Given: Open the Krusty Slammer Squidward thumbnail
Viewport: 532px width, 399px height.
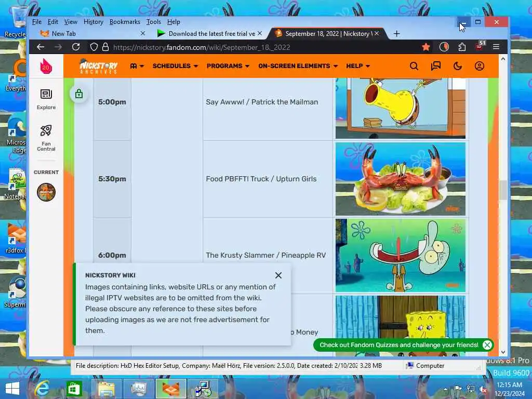Looking at the screenshot, I should pyautogui.click(x=401, y=255).
